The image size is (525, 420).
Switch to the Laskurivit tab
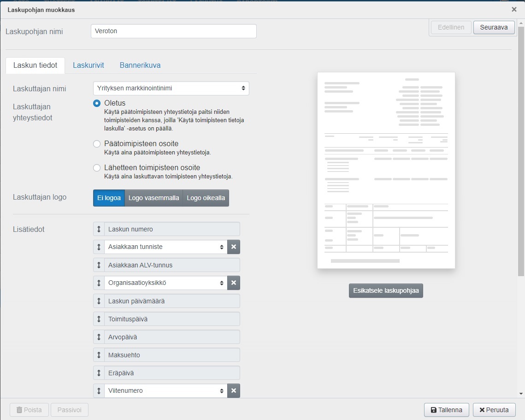[88, 65]
